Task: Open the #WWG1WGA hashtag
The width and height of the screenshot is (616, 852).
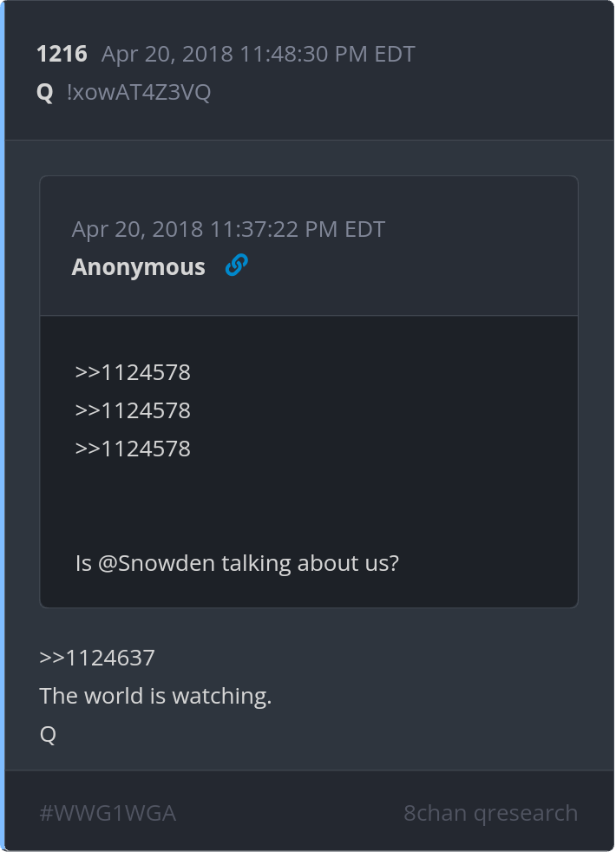Action: click(x=108, y=814)
